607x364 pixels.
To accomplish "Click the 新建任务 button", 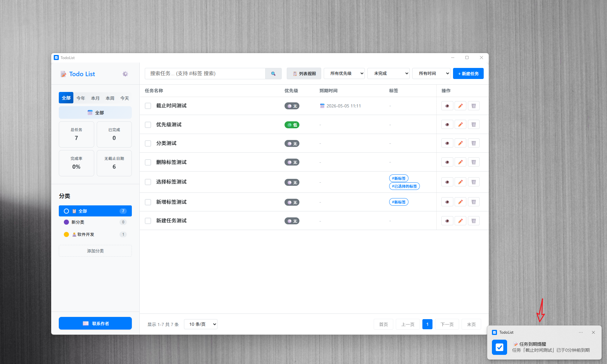I will pos(468,74).
